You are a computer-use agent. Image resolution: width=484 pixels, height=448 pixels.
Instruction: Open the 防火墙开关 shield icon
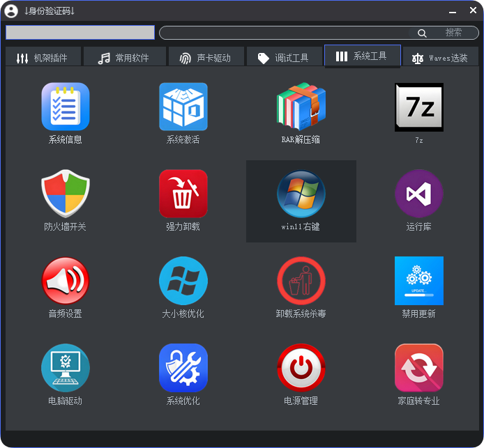click(66, 194)
